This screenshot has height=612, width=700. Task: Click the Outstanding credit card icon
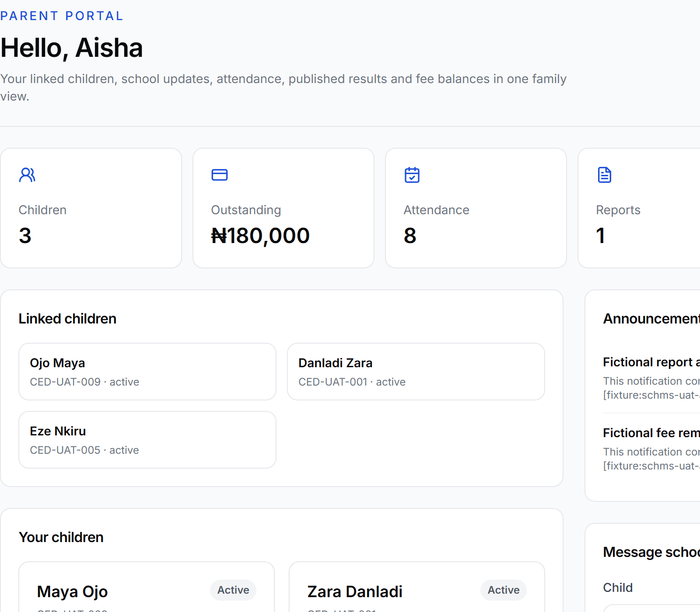point(220,175)
